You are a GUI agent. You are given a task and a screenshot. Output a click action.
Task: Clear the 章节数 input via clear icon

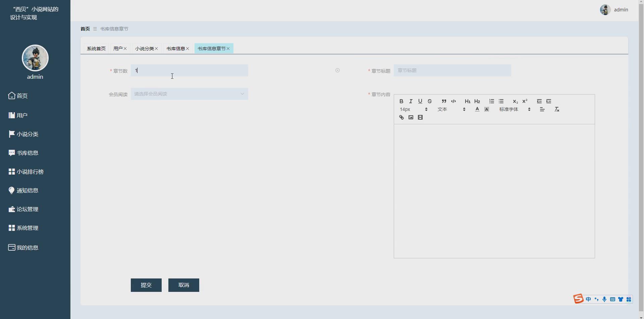tap(337, 70)
